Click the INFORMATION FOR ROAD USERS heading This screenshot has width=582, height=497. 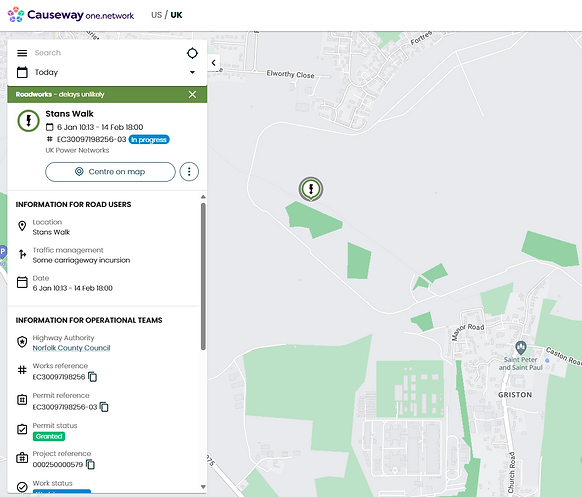point(73,204)
